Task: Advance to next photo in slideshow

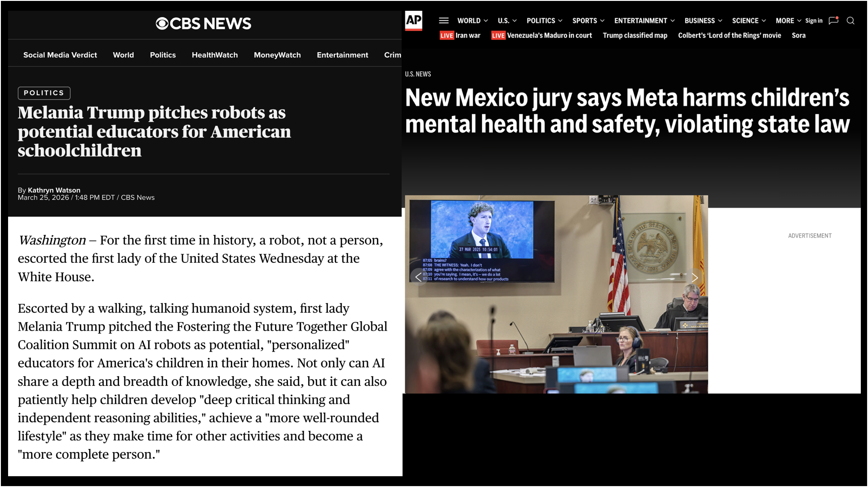Action: 695,278
